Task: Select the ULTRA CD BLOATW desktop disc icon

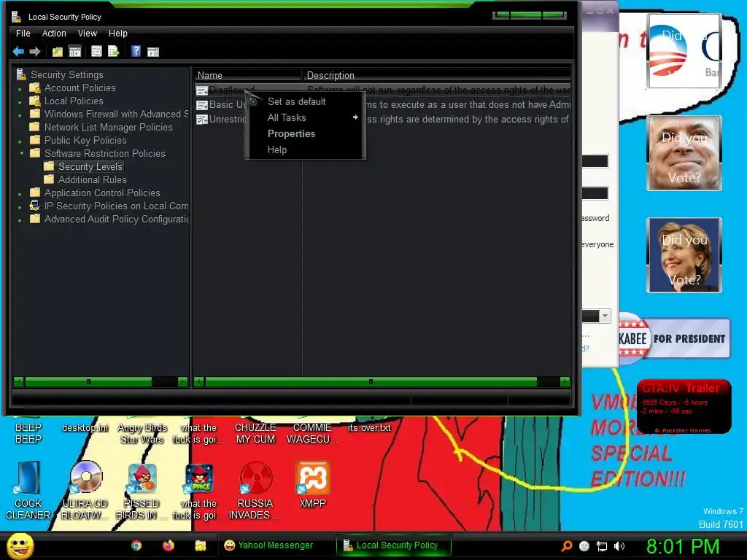Action: tap(86, 478)
